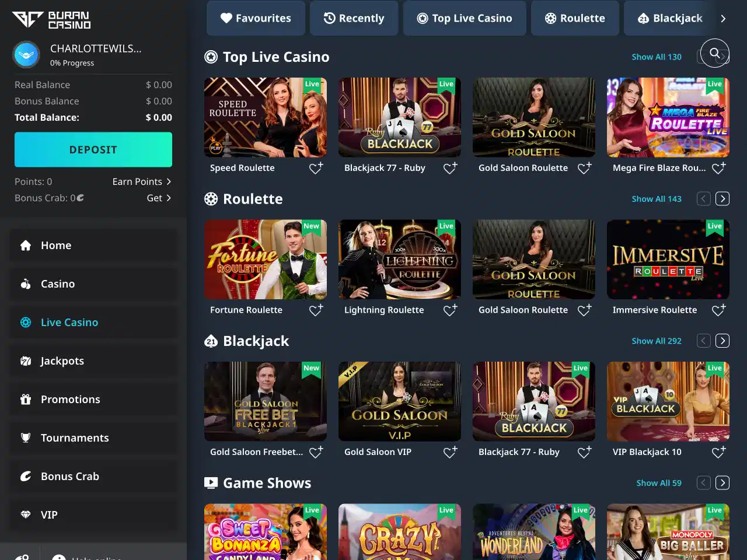Click the Buran Casino logo
This screenshot has height=560, width=747.
(x=51, y=20)
